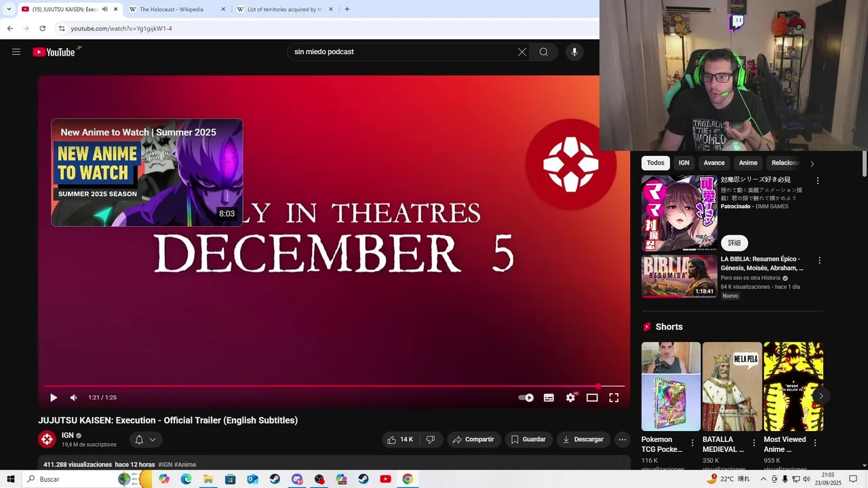Clear the search box with the X
Screen dimensions: 868x488
(522, 52)
